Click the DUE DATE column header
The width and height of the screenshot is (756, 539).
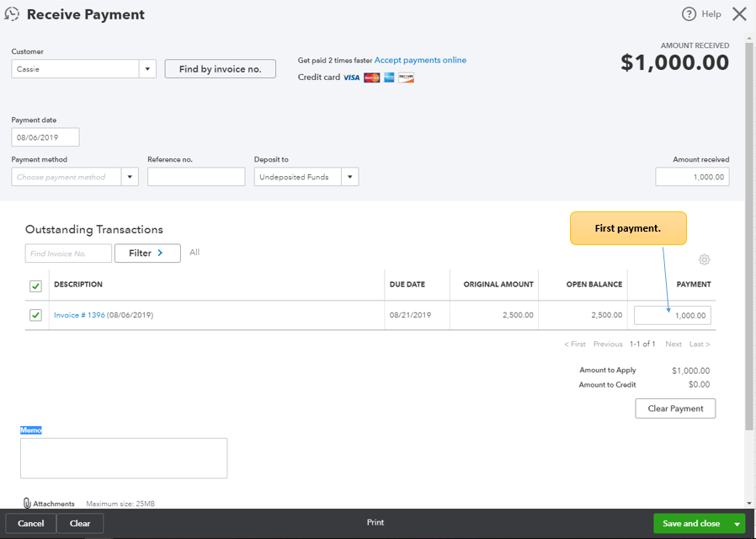tap(407, 285)
